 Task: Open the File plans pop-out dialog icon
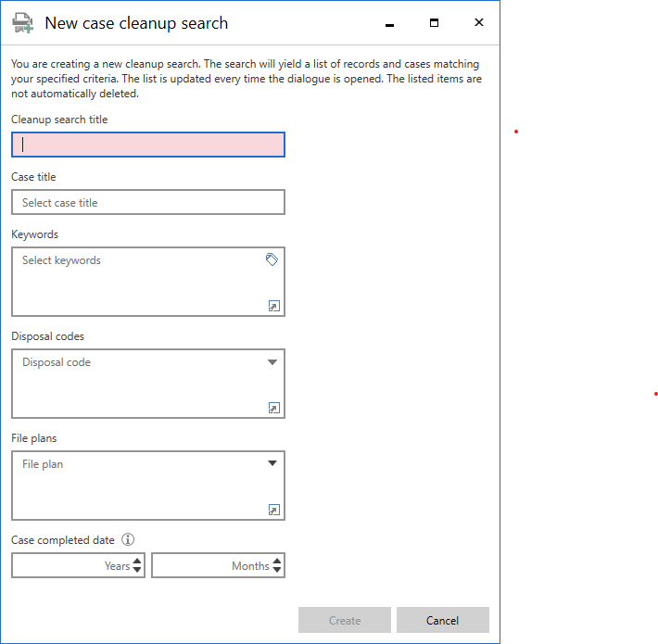273,510
